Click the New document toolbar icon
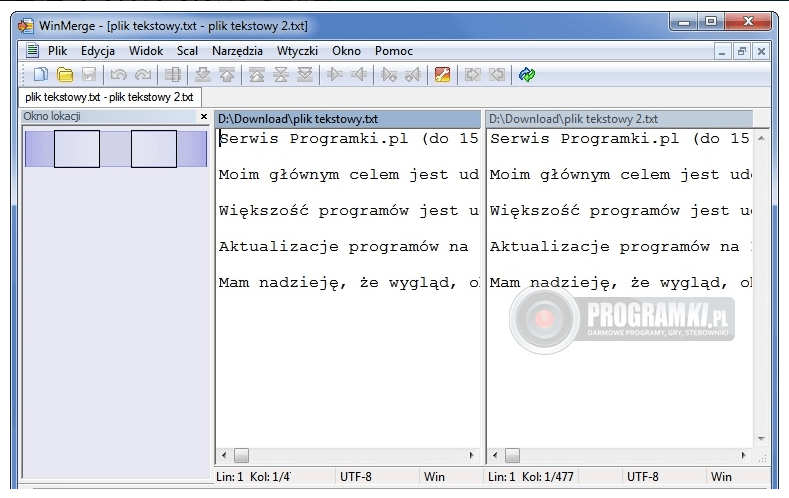 pyautogui.click(x=40, y=75)
